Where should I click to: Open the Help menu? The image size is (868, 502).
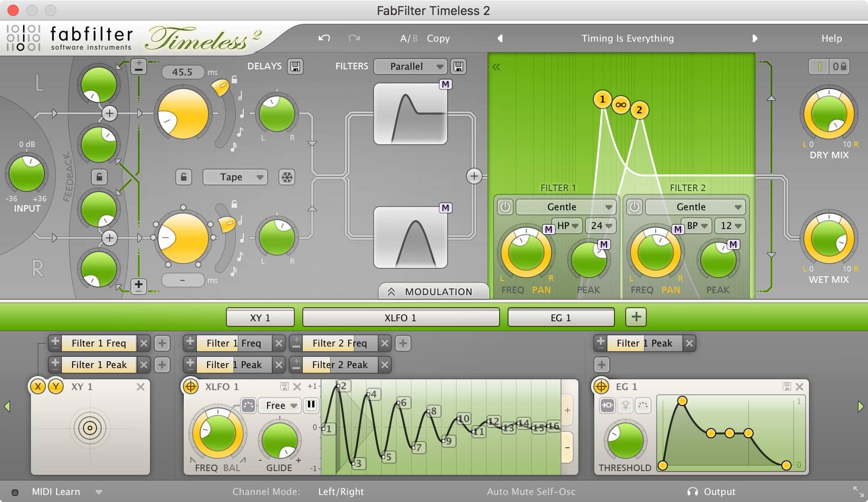831,38
